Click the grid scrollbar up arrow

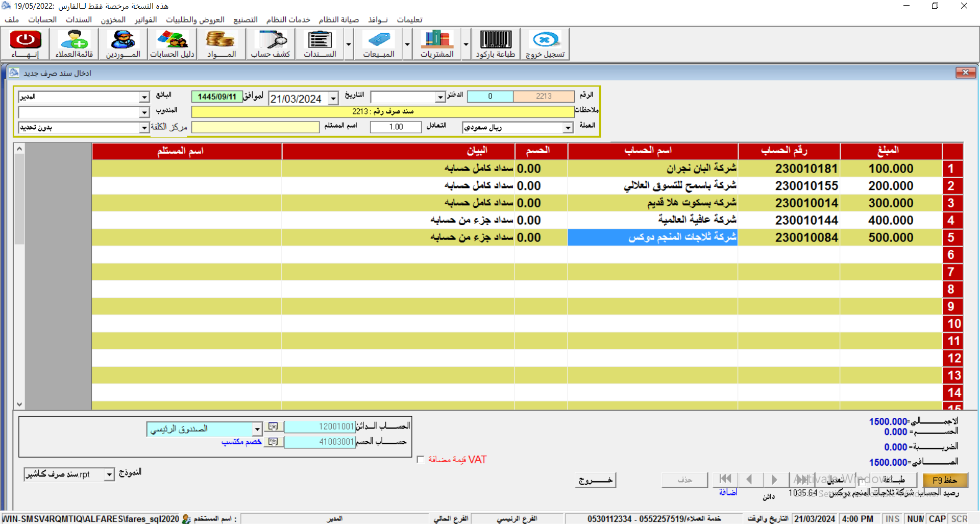19,149
